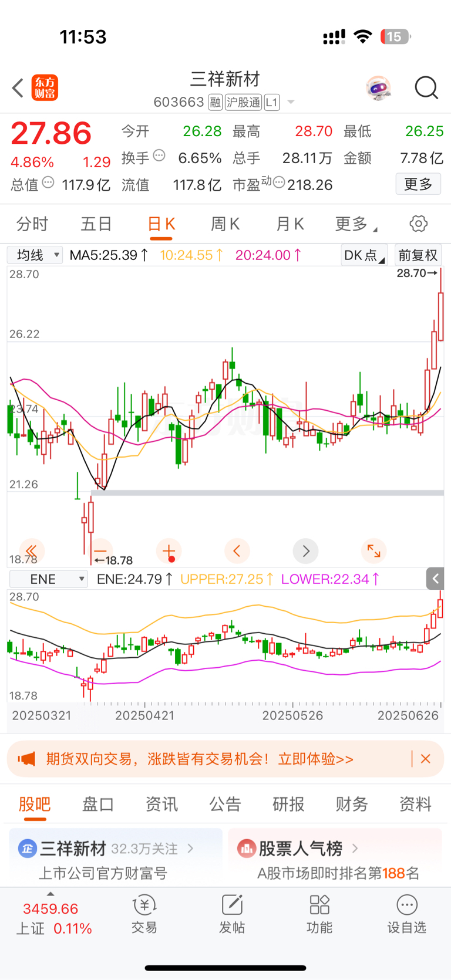Move chart left with arrow button
The image size is (451, 980).
(237, 551)
